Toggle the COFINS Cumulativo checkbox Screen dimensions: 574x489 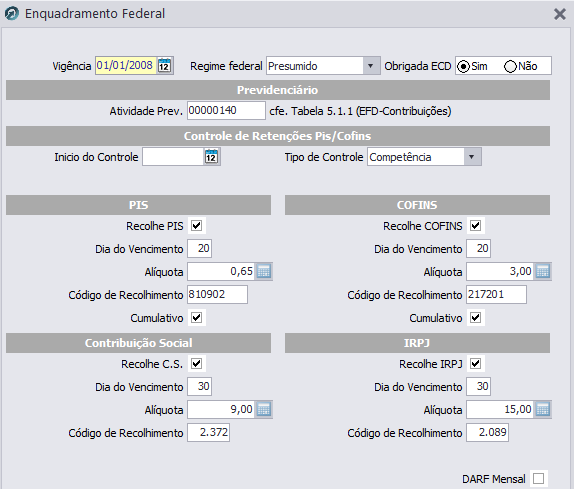pyautogui.click(x=476, y=317)
